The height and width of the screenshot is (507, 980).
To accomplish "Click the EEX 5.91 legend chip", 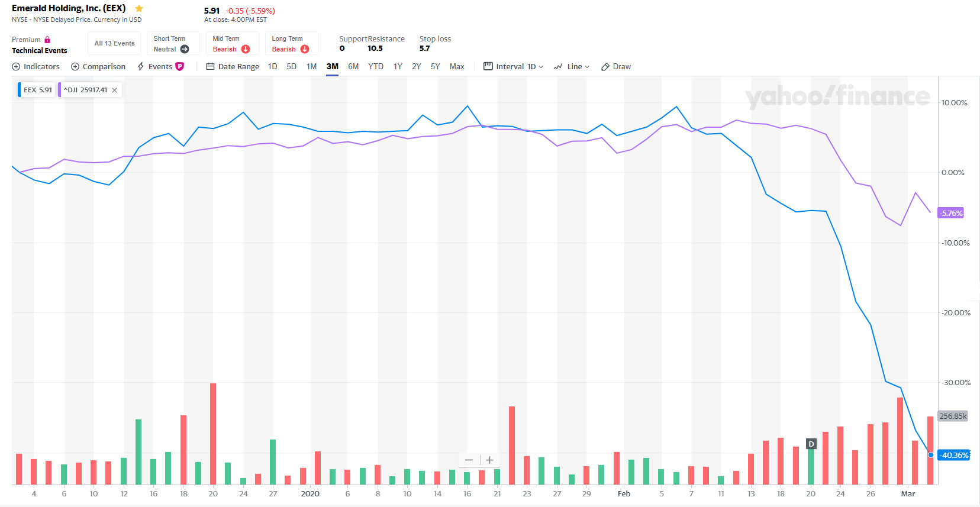I will 37,90.
